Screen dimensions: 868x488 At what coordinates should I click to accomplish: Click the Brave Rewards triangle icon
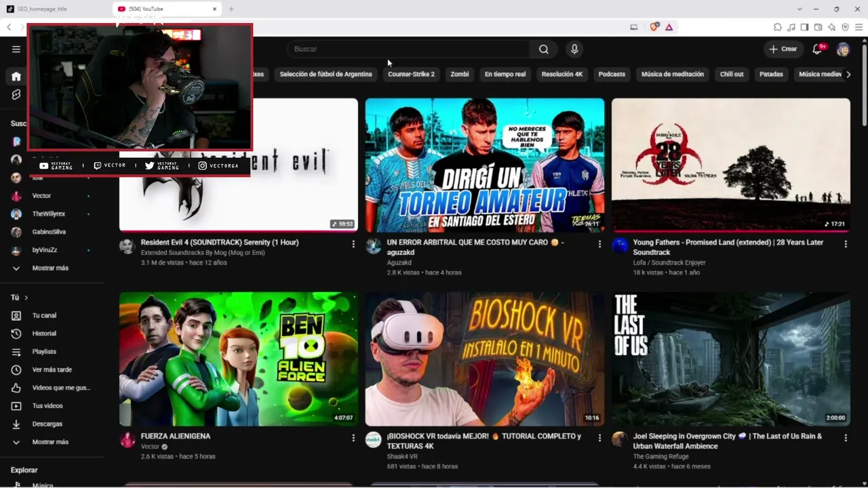tap(669, 27)
